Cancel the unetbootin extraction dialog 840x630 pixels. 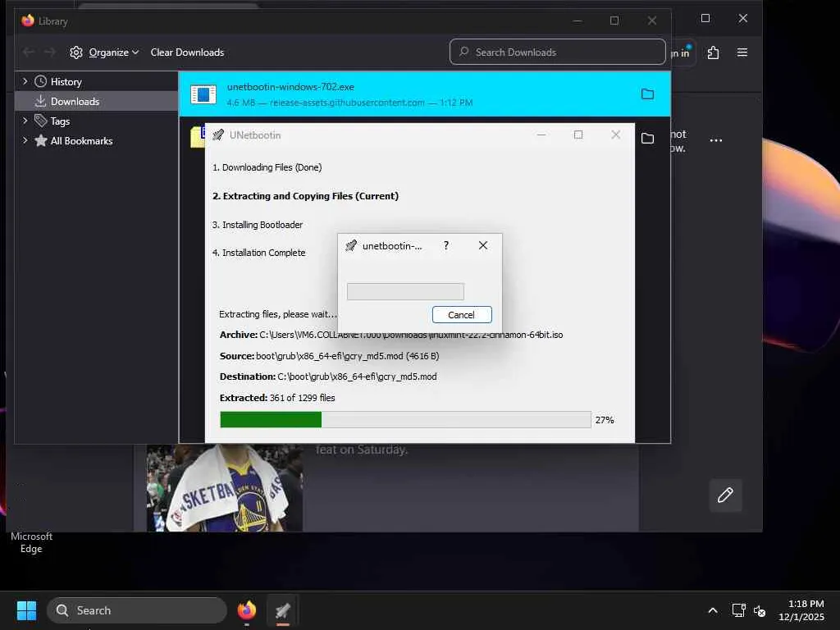click(x=461, y=314)
